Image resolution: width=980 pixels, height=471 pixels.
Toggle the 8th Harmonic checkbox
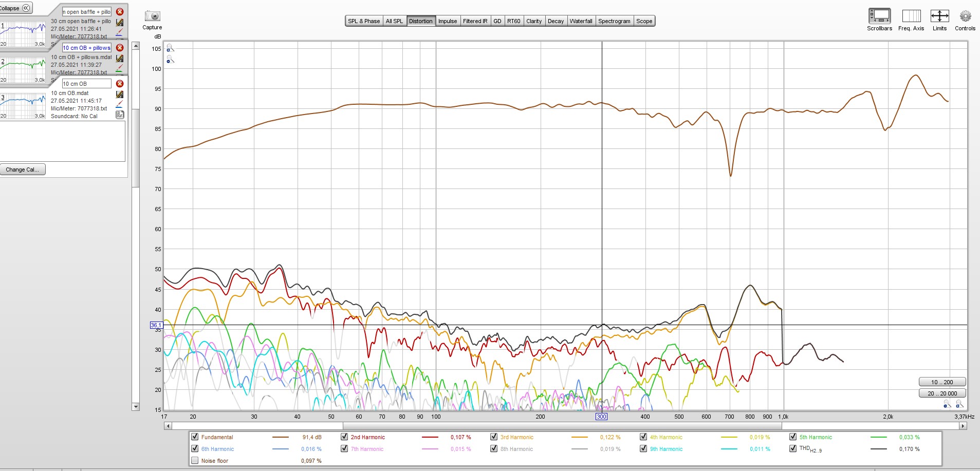[x=494, y=448]
